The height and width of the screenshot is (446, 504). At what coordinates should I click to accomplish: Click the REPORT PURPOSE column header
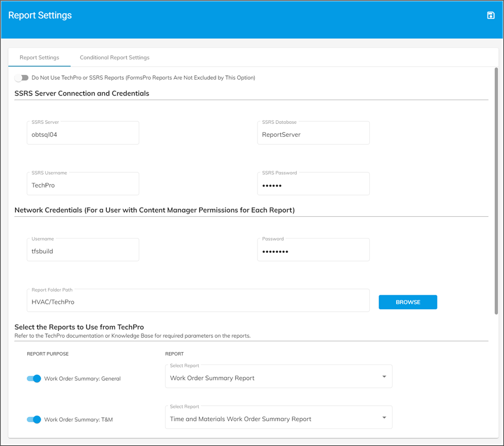(47, 354)
